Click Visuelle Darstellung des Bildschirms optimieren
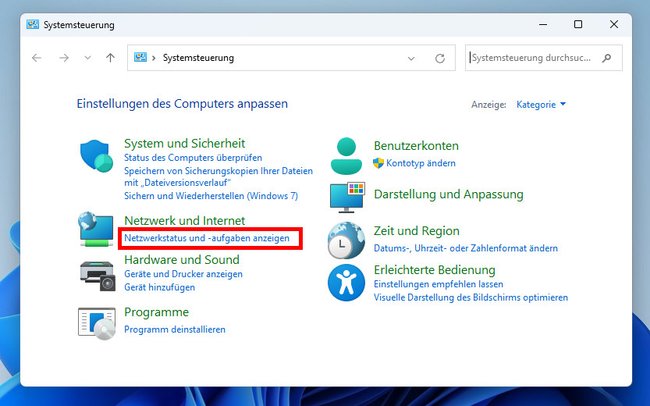Viewport: 650px width, 406px height. 471,298
